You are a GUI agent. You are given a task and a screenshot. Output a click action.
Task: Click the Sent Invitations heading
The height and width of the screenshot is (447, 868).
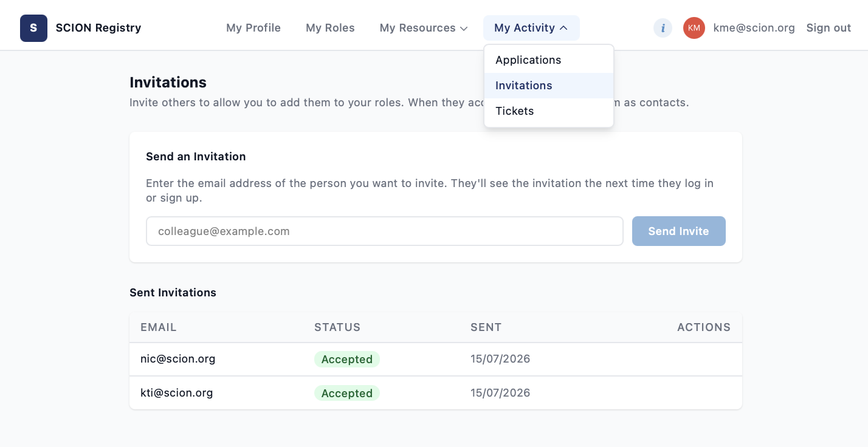[x=173, y=293]
